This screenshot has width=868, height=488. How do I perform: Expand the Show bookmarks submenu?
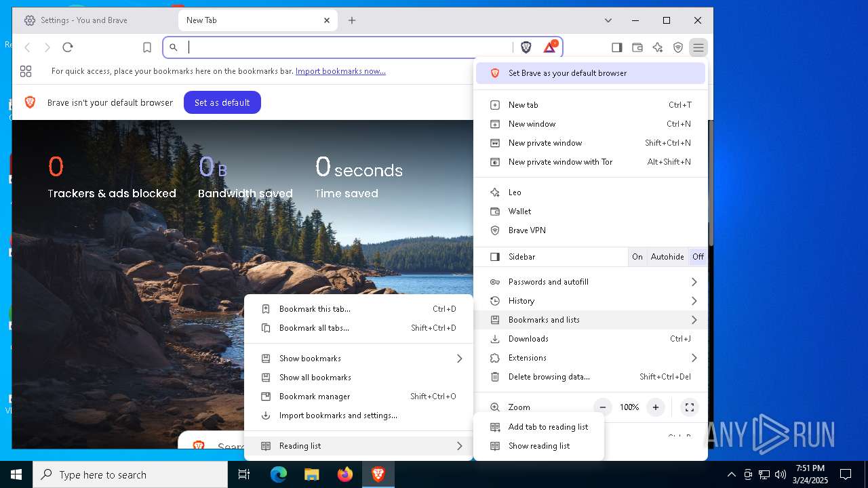coord(359,359)
